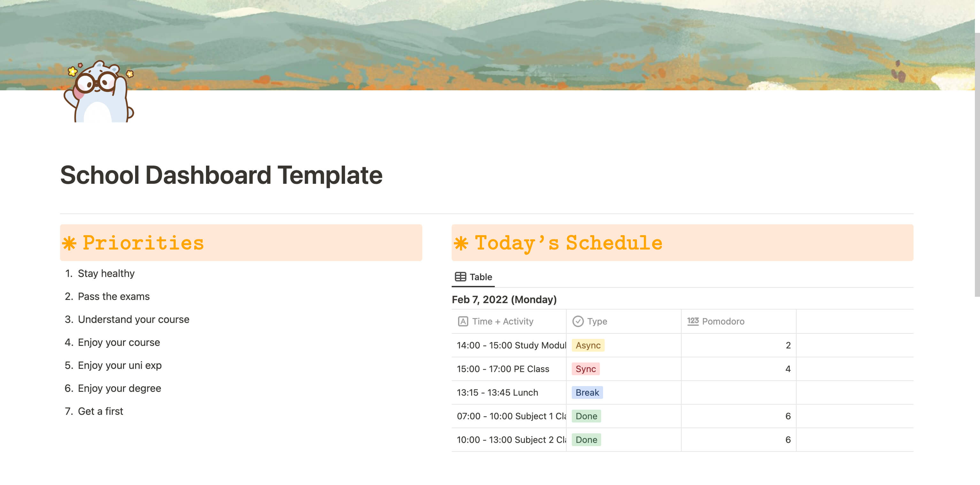
Task: Open the 15:00 - 17:00 PE Class row
Action: tap(502, 369)
